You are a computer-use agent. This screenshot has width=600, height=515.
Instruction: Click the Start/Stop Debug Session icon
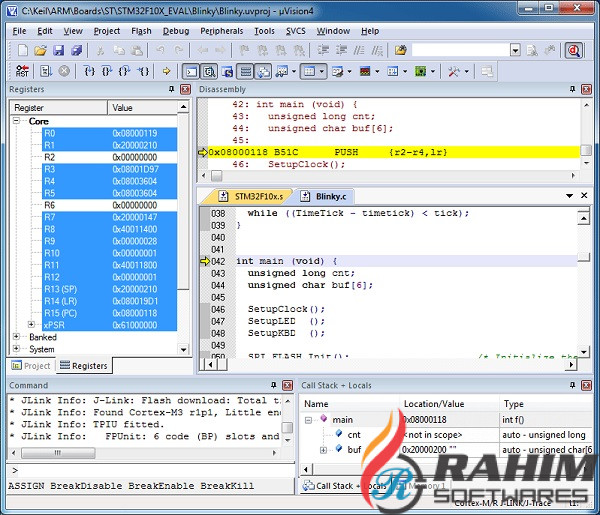coord(573,50)
